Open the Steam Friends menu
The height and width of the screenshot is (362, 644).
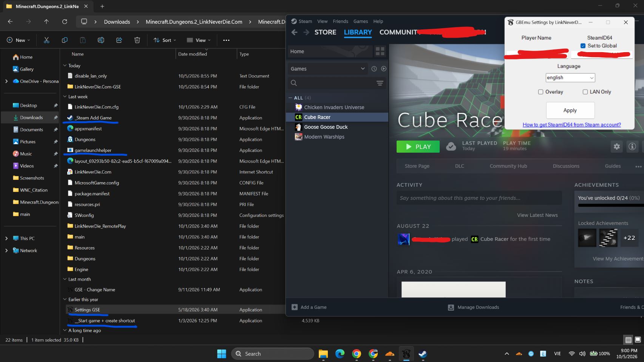340,22
